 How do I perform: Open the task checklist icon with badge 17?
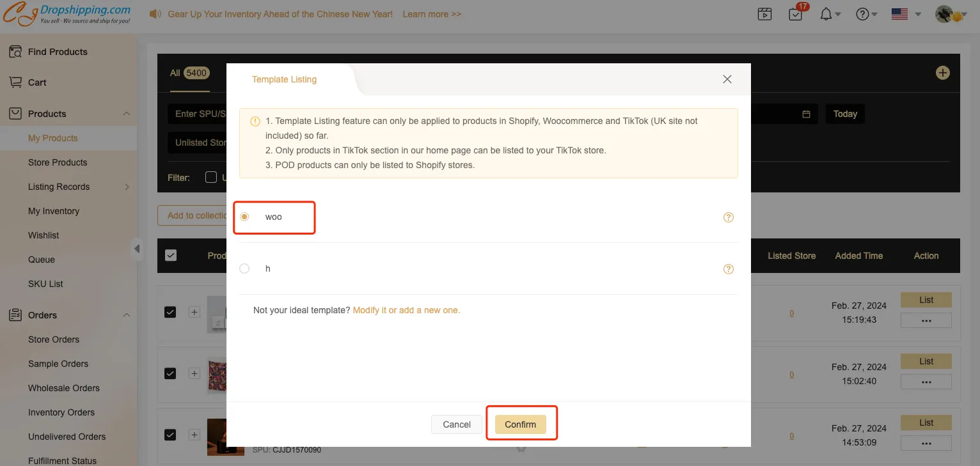[795, 14]
